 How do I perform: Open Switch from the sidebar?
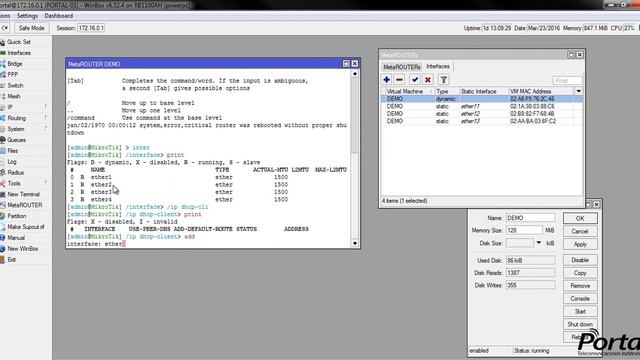point(15,85)
